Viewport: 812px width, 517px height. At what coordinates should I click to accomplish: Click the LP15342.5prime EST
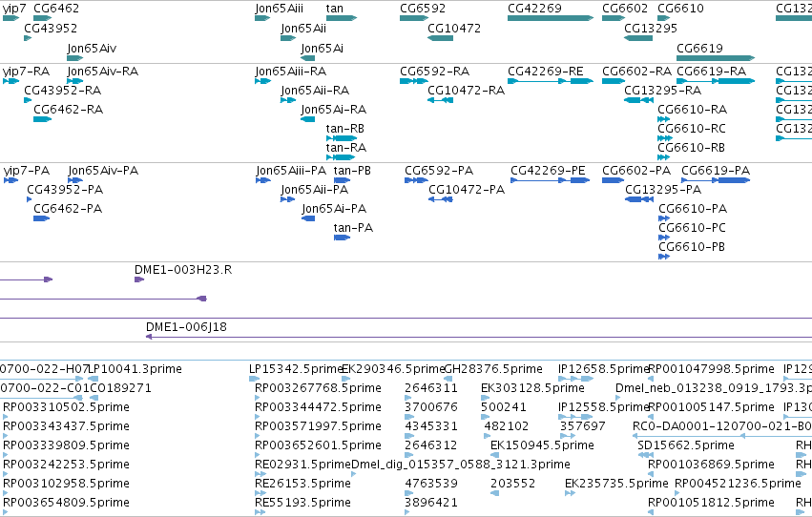(x=254, y=380)
